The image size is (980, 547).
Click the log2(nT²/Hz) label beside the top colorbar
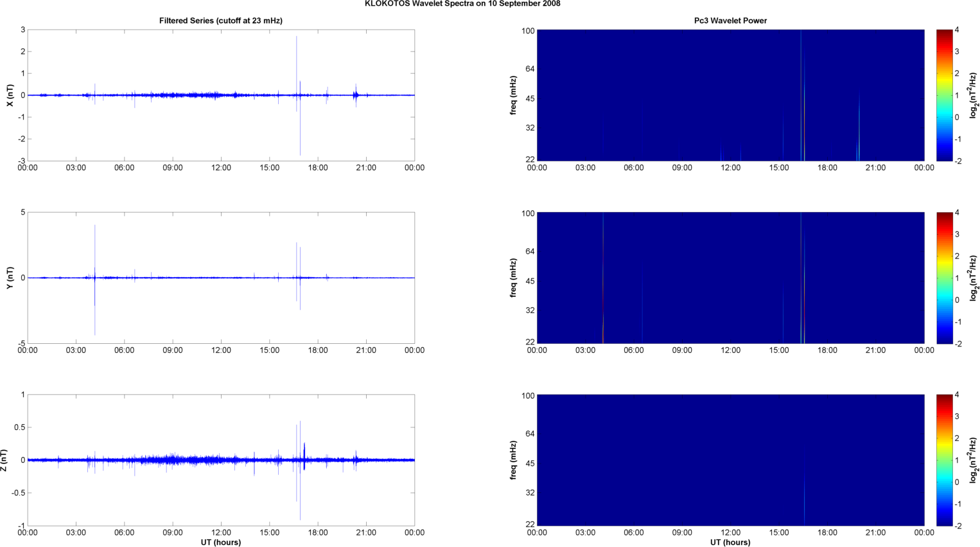click(973, 95)
